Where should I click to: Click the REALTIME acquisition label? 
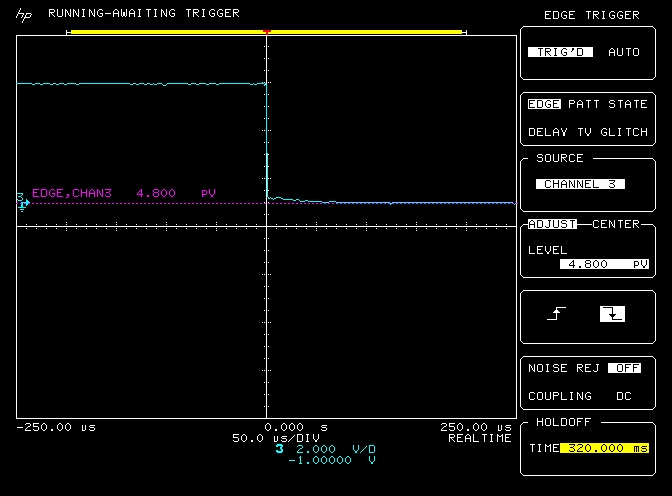tap(480, 438)
